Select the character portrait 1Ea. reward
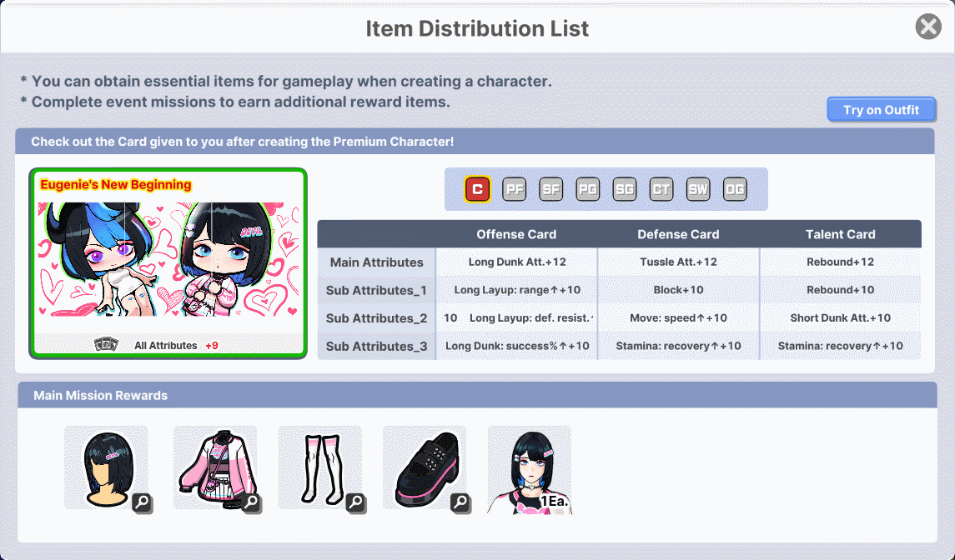Screen dimensions: 955x560 pyautogui.click(x=530, y=470)
